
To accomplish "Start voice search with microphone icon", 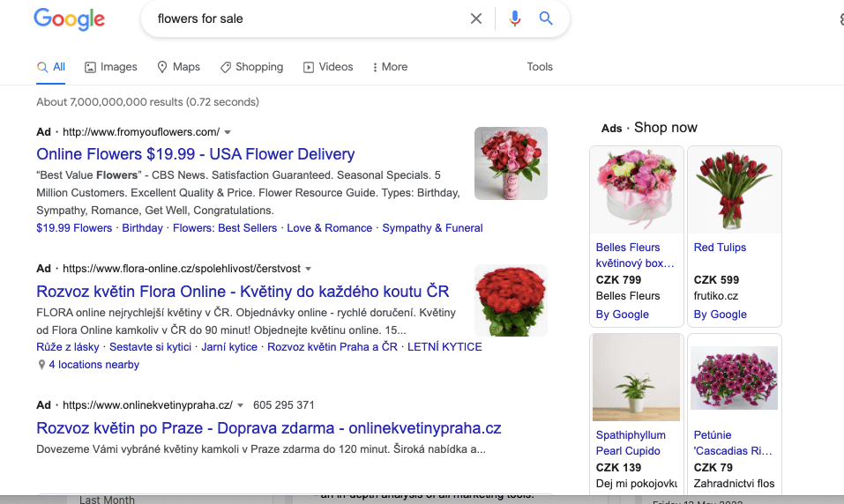I will [x=515, y=19].
